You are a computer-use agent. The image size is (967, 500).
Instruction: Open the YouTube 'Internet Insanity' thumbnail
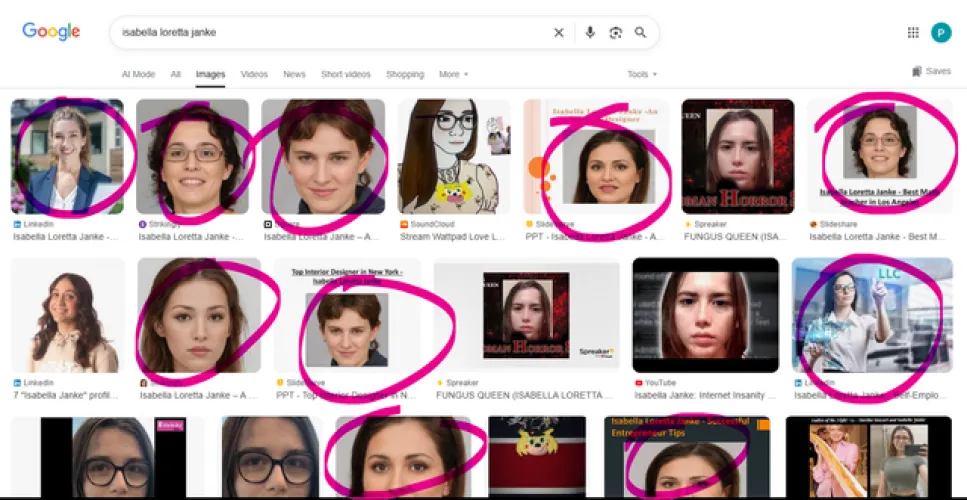706,315
